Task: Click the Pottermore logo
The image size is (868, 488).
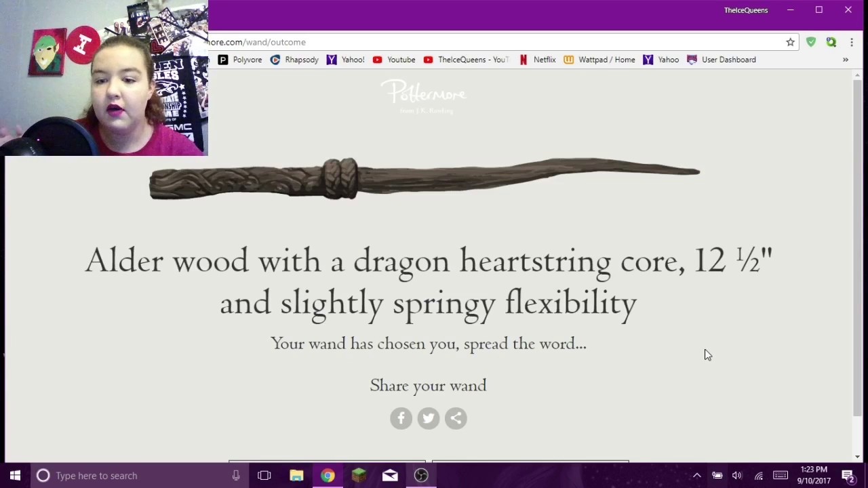Action: point(424,96)
